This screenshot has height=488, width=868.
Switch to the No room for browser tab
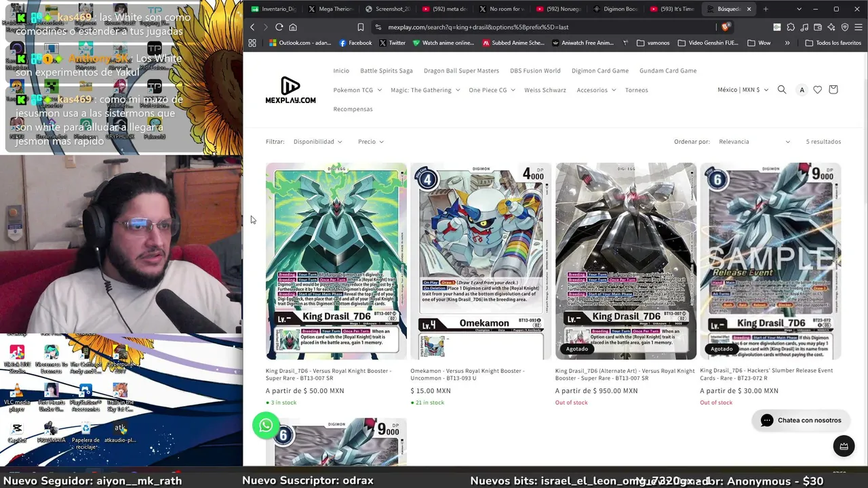pos(501,9)
